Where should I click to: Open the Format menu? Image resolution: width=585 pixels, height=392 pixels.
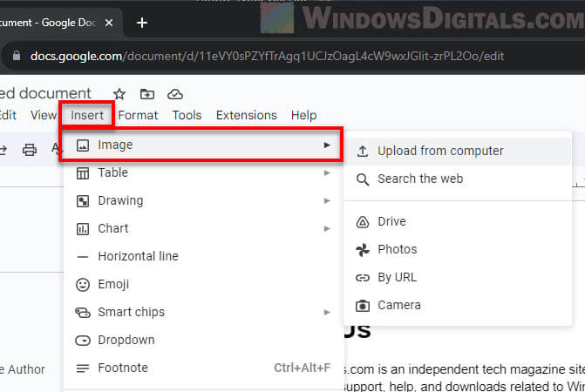coord(138,115)
